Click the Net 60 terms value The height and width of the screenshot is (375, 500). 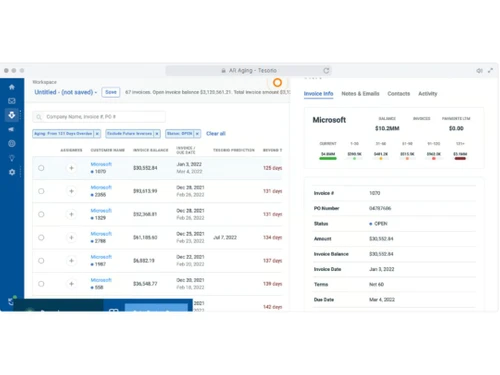pyautogui.click(x=376, y=284)
